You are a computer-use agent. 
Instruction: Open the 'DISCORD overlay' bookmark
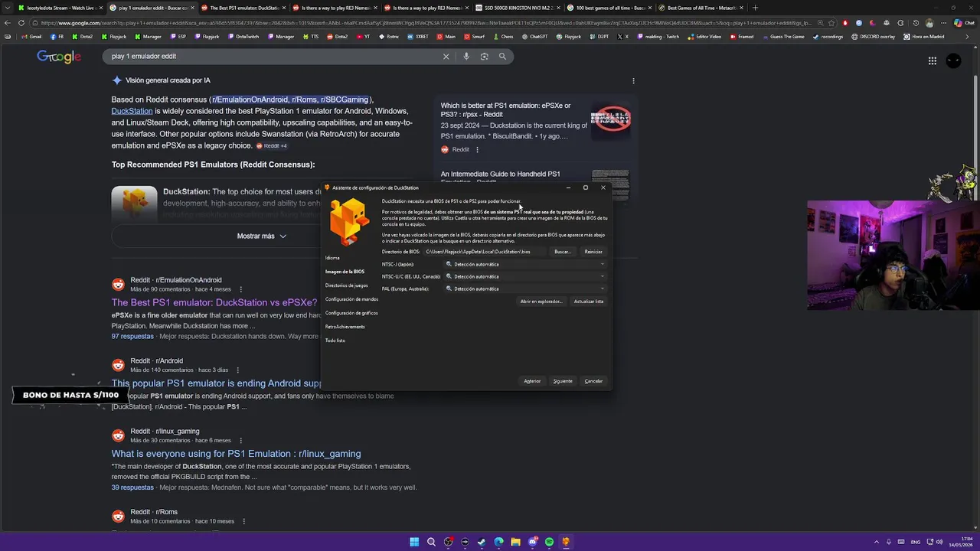point(872,37)
